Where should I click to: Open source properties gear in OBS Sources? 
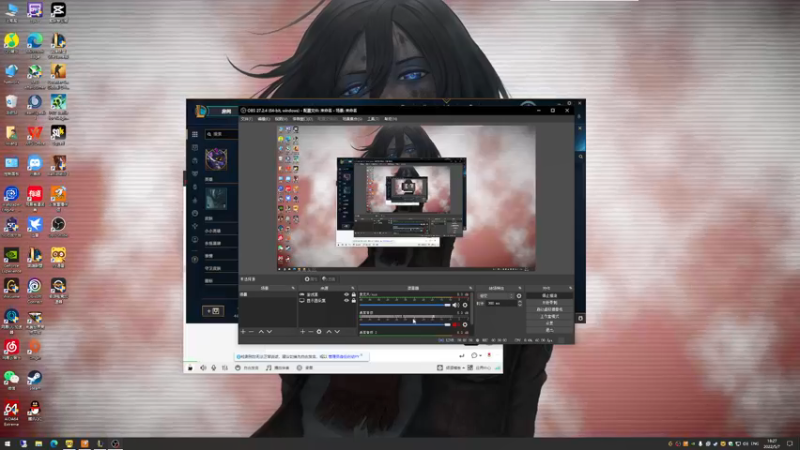point(319,332)
